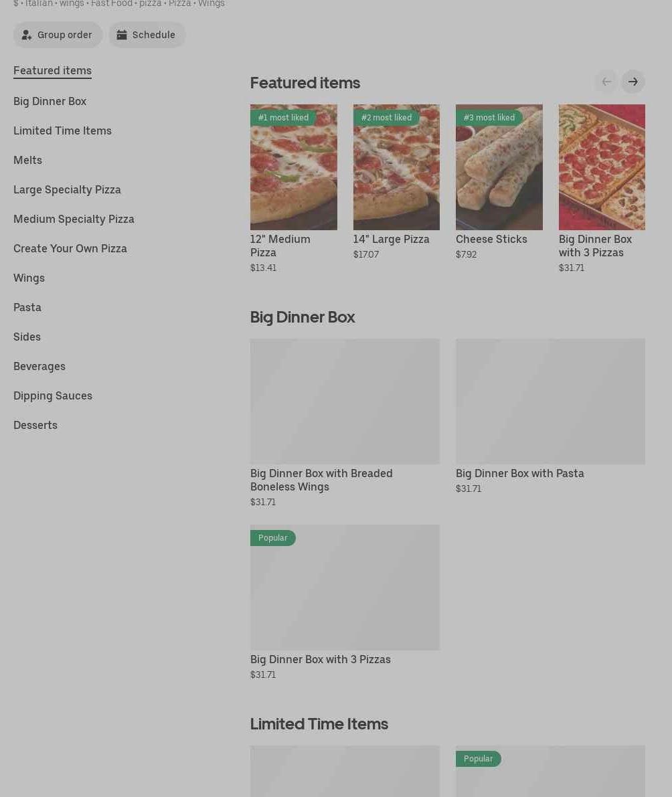Open Big Dinner Box with 3 Pizzas featured image
This screenshot has height=797, width=672.
tap(602, 167)
